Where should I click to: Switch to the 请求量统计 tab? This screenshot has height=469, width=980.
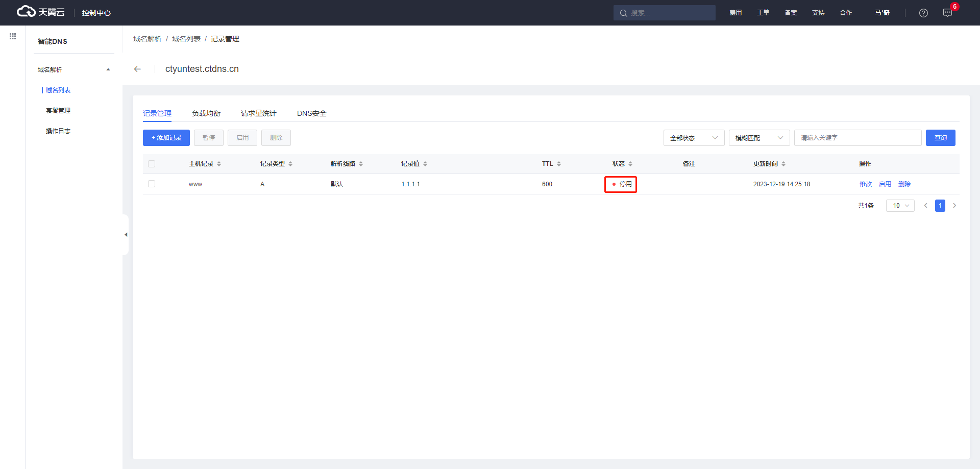[x=259, y=113]
